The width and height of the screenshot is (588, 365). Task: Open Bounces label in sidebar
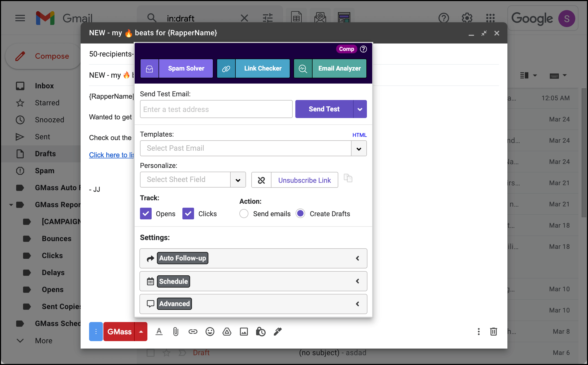pos(56,238)
